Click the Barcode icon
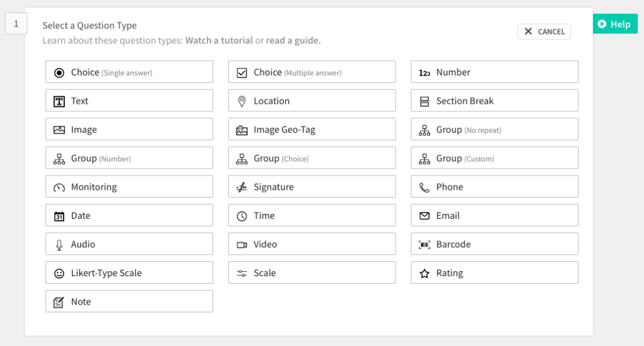Image resolution: width=644 pixels, height=346 pixels. tap(425, 245)
